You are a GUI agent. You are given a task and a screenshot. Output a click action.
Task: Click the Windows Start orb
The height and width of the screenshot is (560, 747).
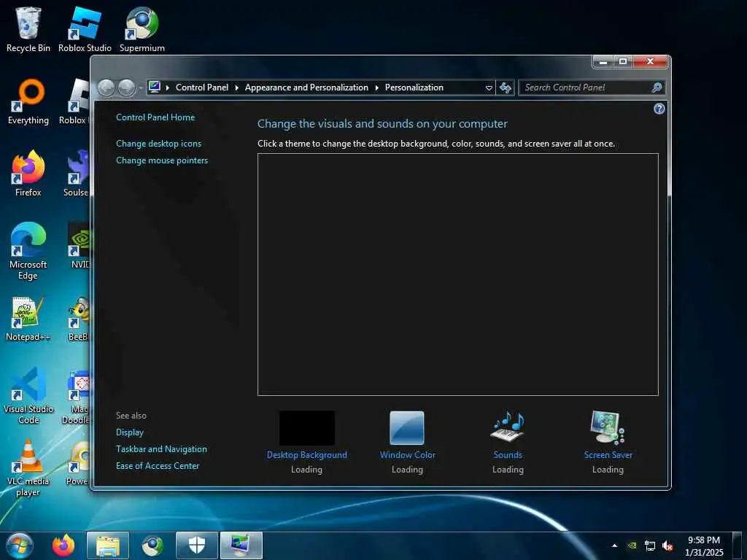click(x=20, y=545)
